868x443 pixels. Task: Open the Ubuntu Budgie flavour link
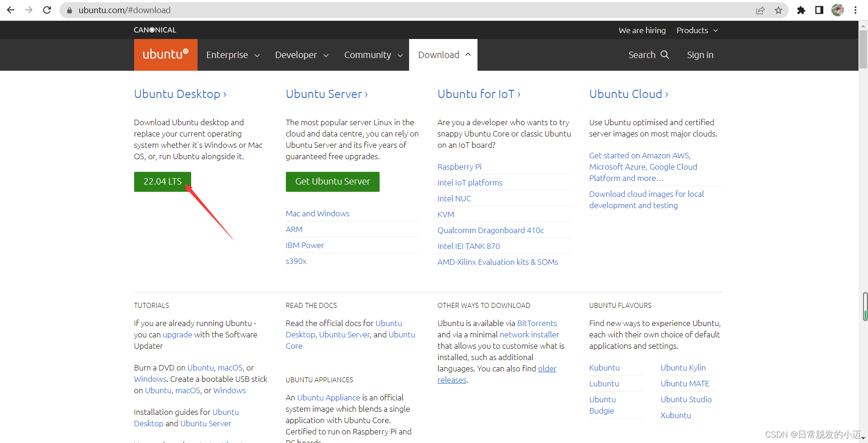pyautogui.click(x=603, y=405)
